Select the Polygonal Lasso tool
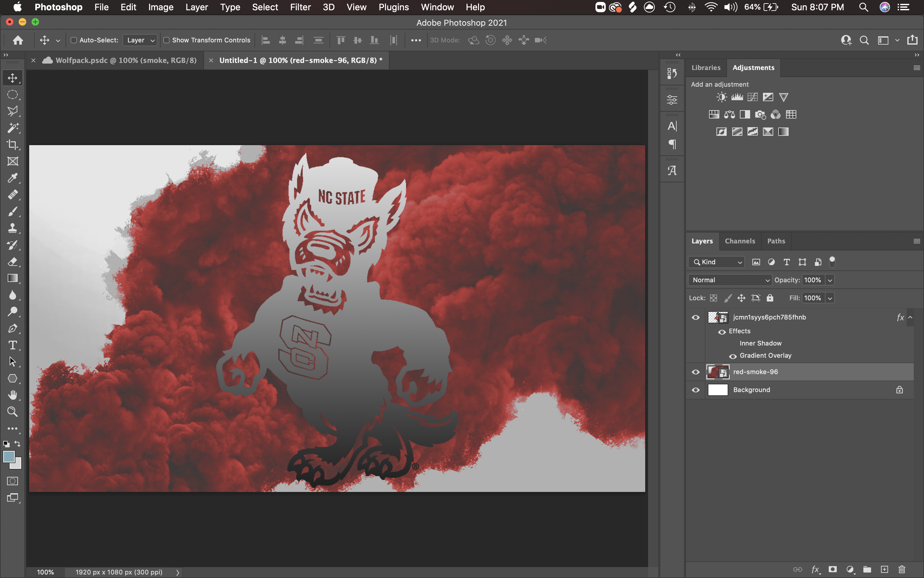Viewport: 924px width, 578px height. pos(13,111)
